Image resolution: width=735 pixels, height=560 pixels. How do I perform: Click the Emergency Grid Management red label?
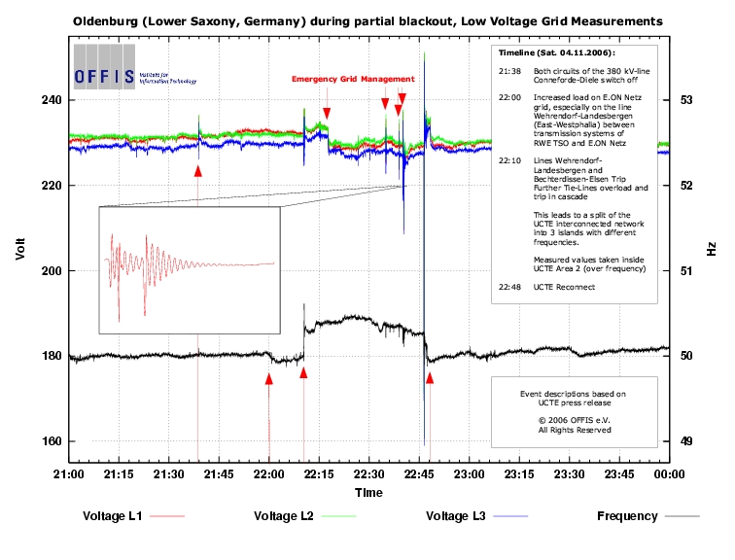click(353, 79)
